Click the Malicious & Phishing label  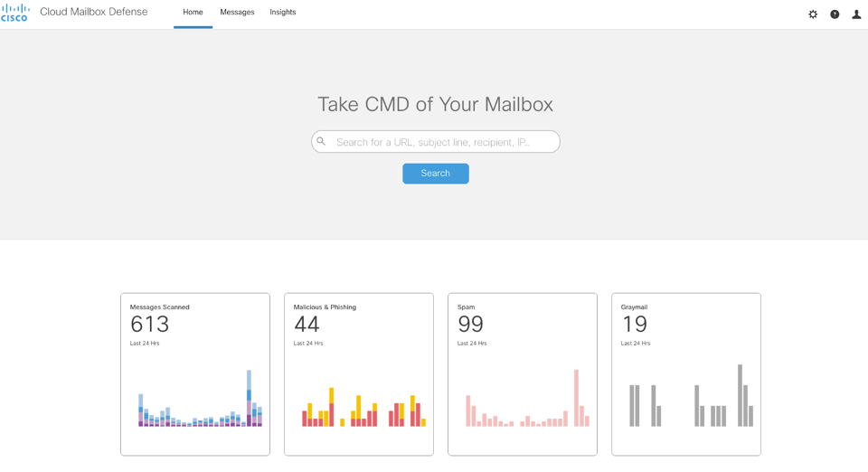(325, 307)
